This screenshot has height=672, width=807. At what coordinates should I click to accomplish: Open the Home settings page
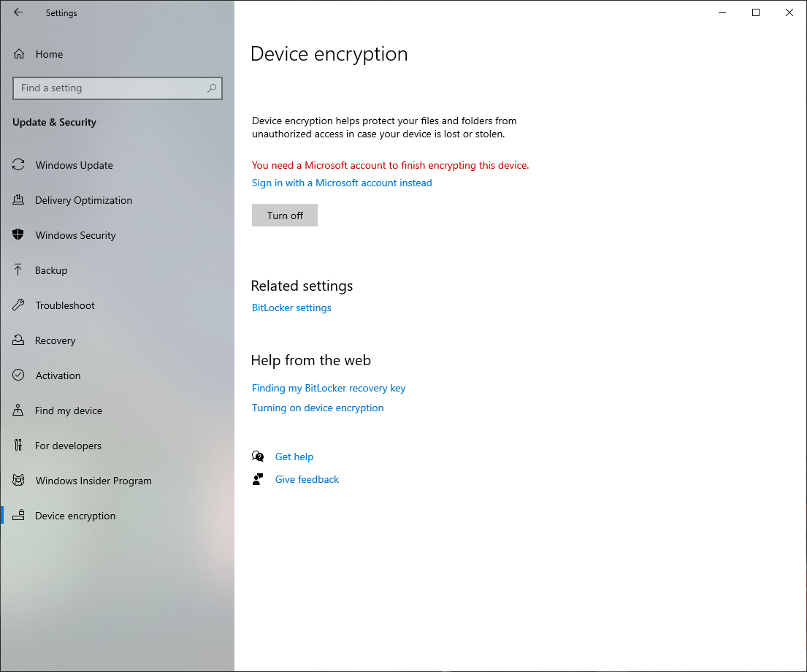click(x=118, y=54)
